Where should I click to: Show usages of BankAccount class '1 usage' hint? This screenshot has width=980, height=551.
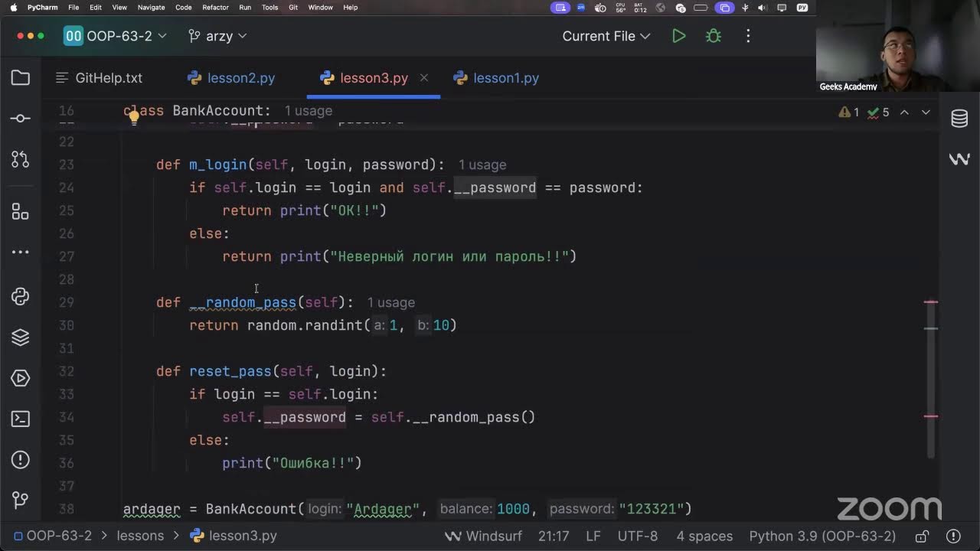pyautogui.click(x=308, y=111)
